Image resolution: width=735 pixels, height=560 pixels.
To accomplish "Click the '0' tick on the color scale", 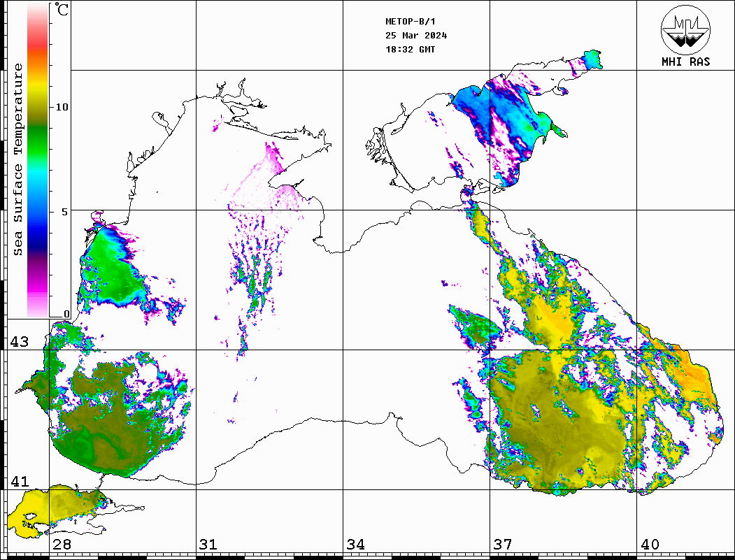I will (66, 314).
